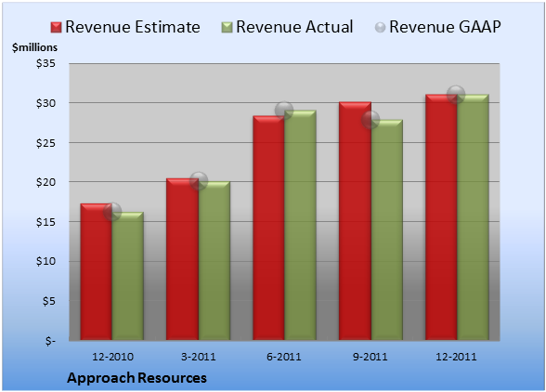Select the green actual bar for 9-2011
This screenshot has width=546, height=392.
click(387, 230)
